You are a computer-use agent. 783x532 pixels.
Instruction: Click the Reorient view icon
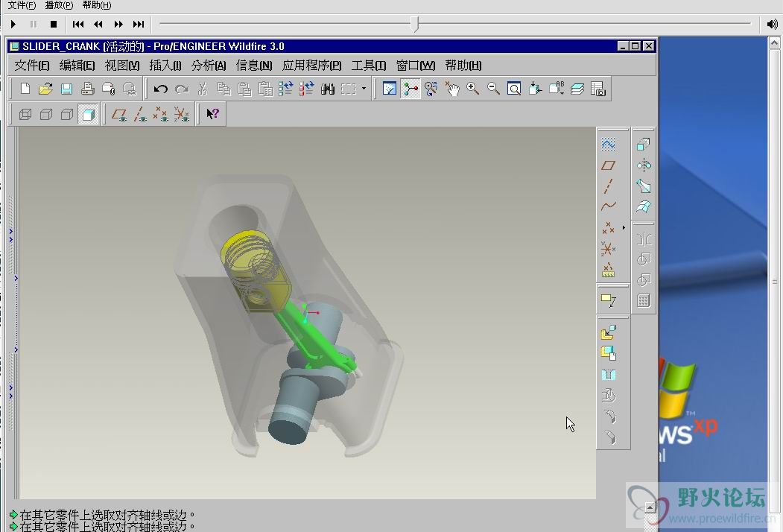(x=535, y=89)
